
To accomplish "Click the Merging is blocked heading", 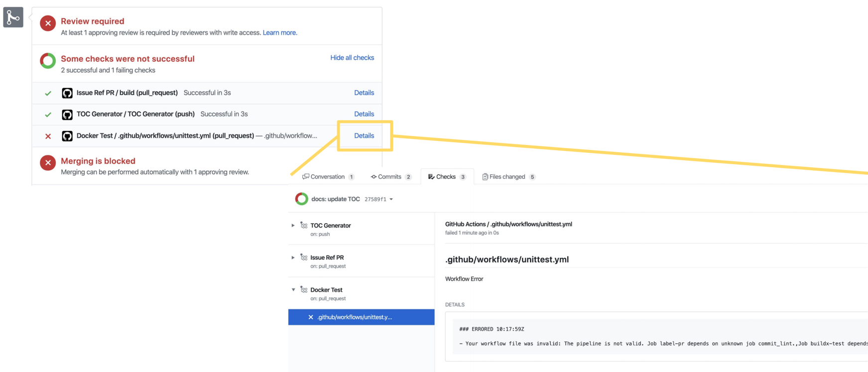I will (x=98, y=161).
